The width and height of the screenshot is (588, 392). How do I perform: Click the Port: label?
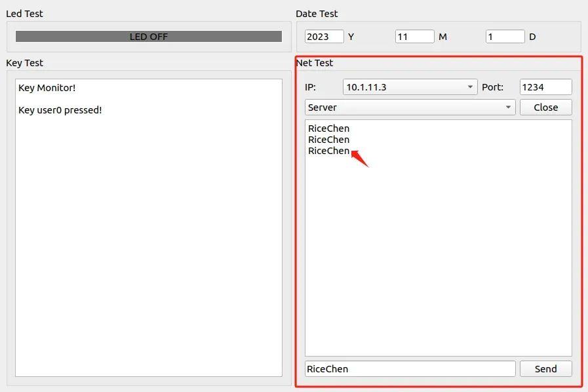[492, 87]
